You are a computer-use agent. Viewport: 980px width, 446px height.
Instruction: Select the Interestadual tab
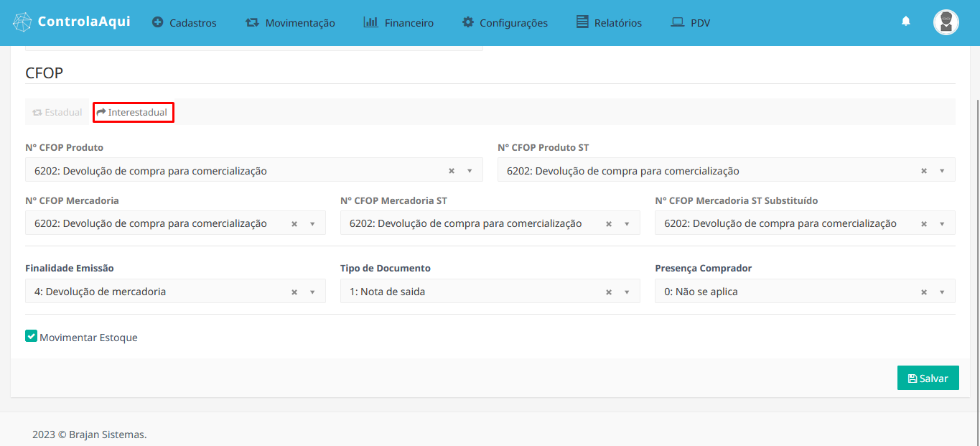133,113
